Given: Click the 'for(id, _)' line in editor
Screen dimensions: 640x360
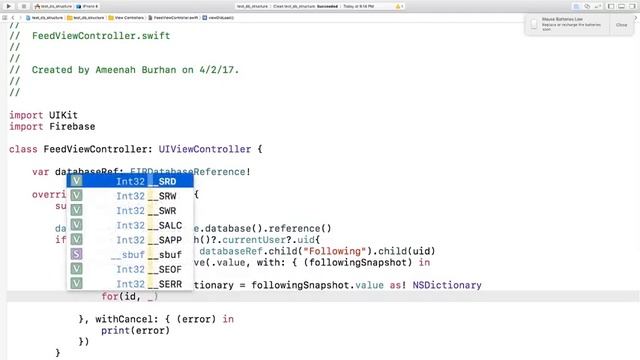Looking at the screenshot, I should click(x=129, y=296).
